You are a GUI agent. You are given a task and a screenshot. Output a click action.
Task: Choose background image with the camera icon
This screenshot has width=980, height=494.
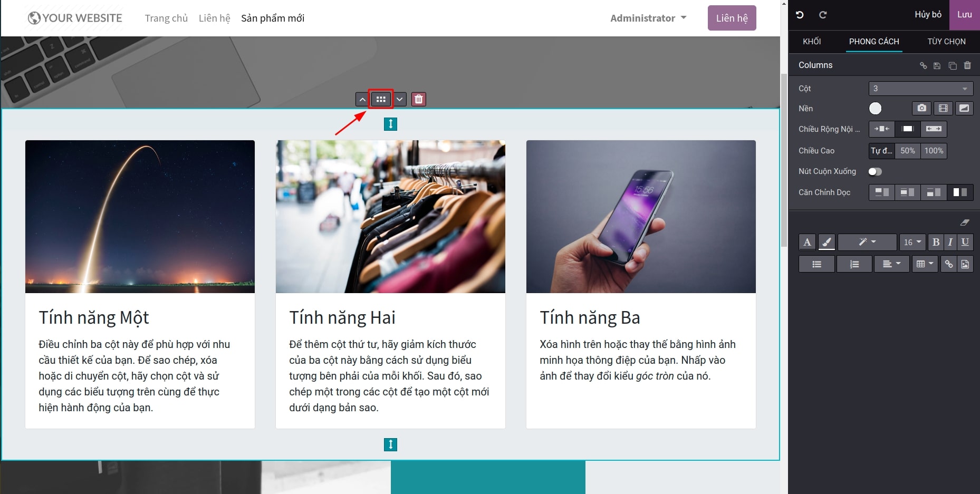921,108
